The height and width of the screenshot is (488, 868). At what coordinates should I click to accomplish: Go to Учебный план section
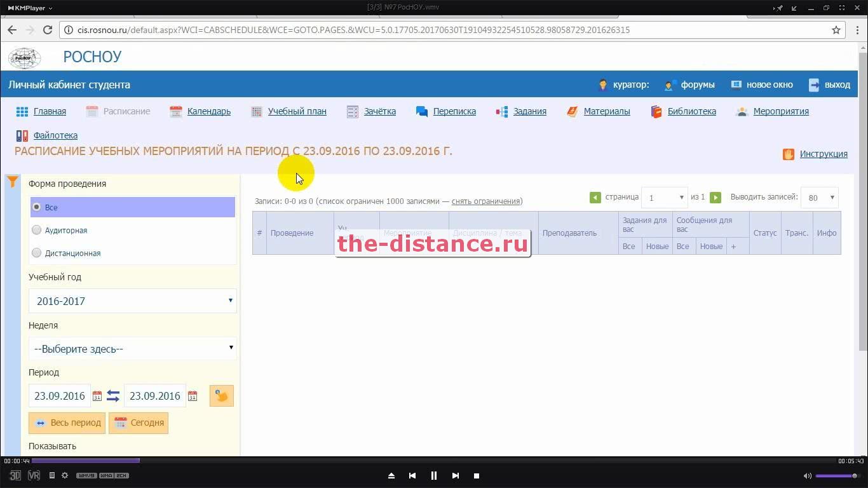click(x=297, y=111)
